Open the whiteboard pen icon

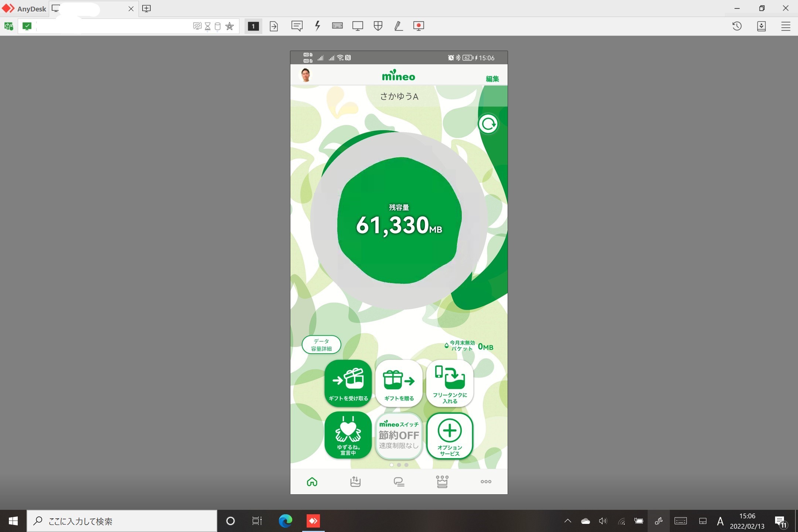coord(398,26)
